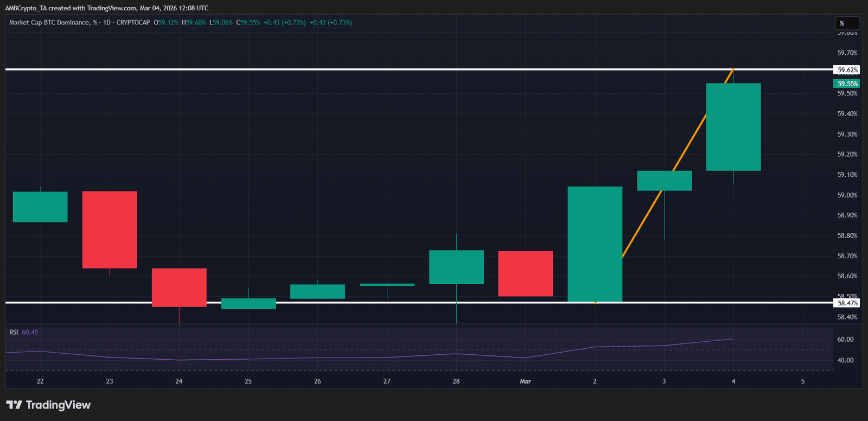868x421 pixels.
Task: Click the TradingView logo
Action: [48, 405]
